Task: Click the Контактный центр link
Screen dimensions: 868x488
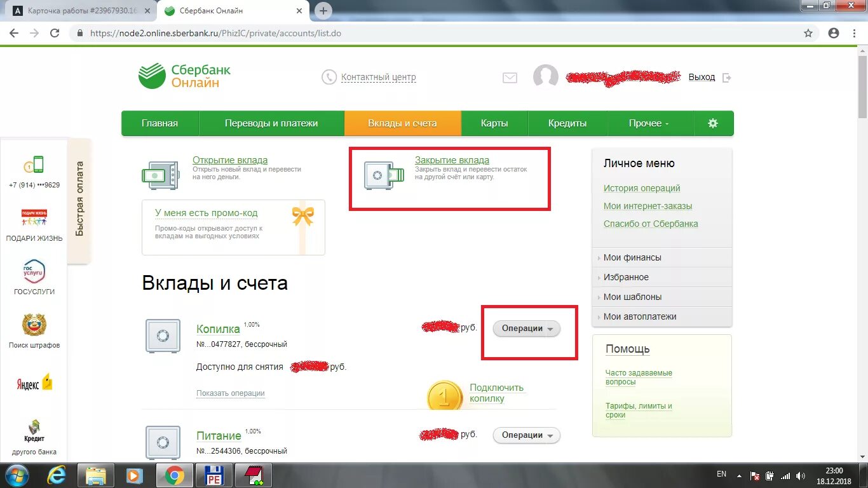Action: pos(379,78)
